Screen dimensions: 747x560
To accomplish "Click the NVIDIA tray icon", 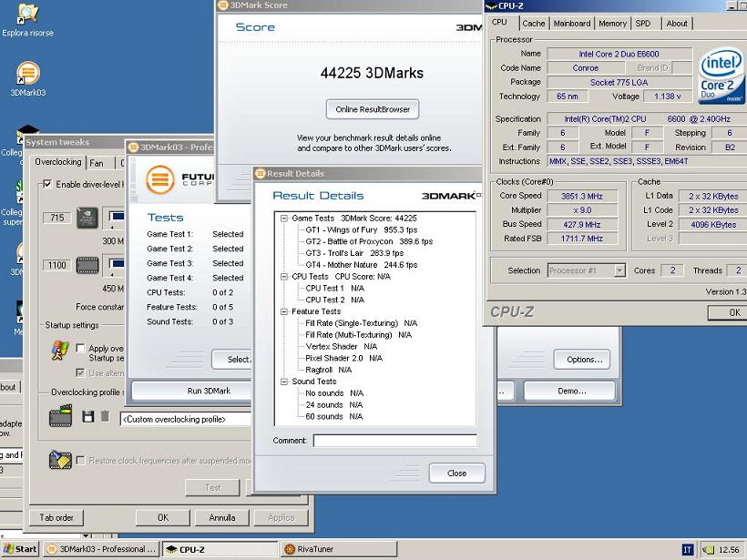I will click(x=708, y=549).
